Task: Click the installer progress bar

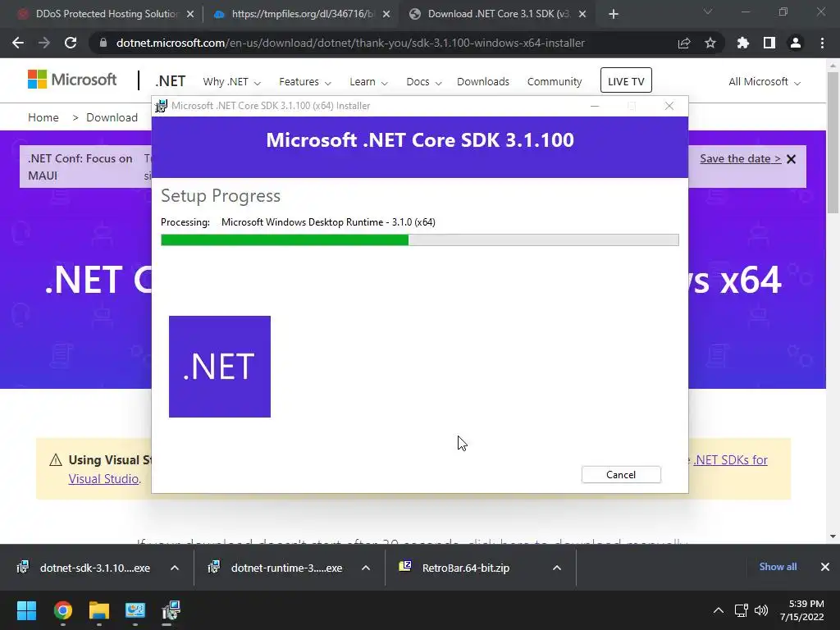Action: [419, 240]
